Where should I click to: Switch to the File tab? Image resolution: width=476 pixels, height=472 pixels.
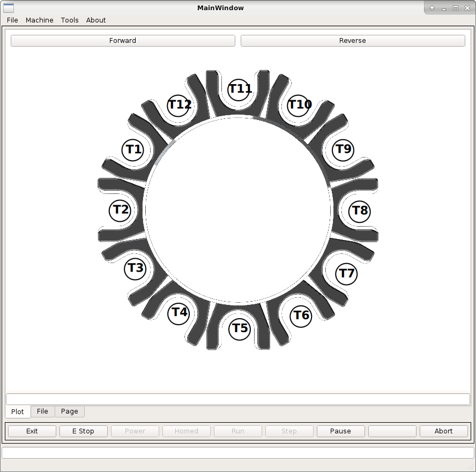42,411
